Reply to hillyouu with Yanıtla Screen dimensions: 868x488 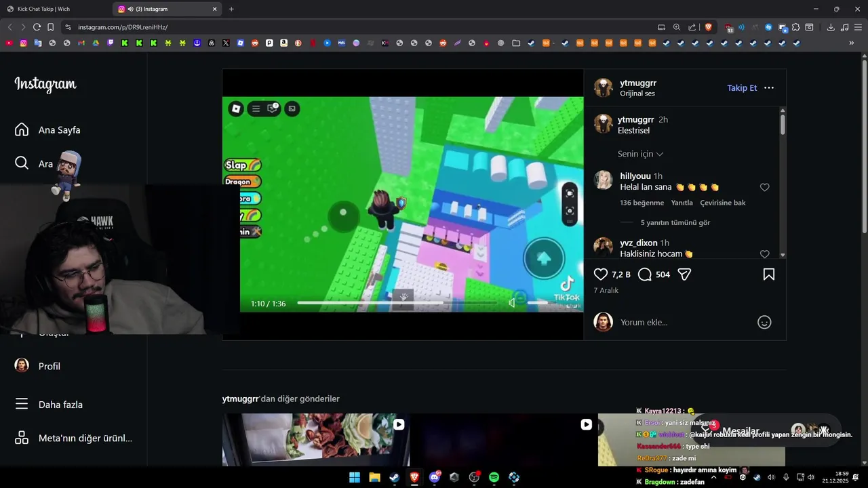click(x=682, y=203)
